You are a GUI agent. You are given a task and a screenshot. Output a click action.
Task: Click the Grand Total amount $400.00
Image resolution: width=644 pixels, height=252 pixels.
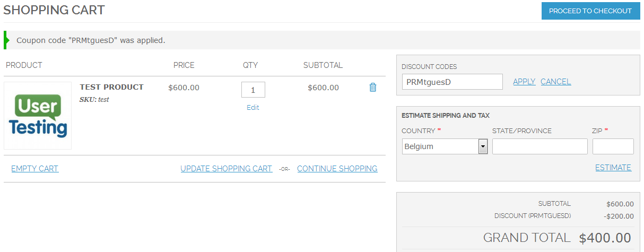(605, 238)
